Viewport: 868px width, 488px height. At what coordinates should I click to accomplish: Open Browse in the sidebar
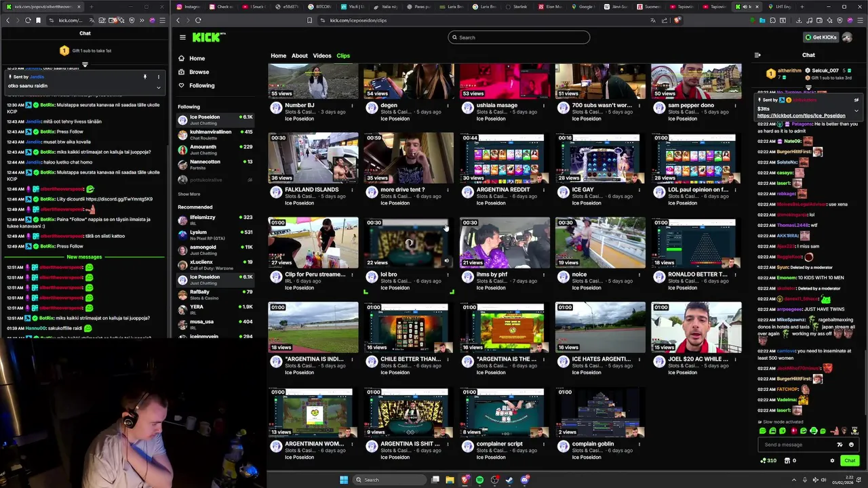point(193,72)
